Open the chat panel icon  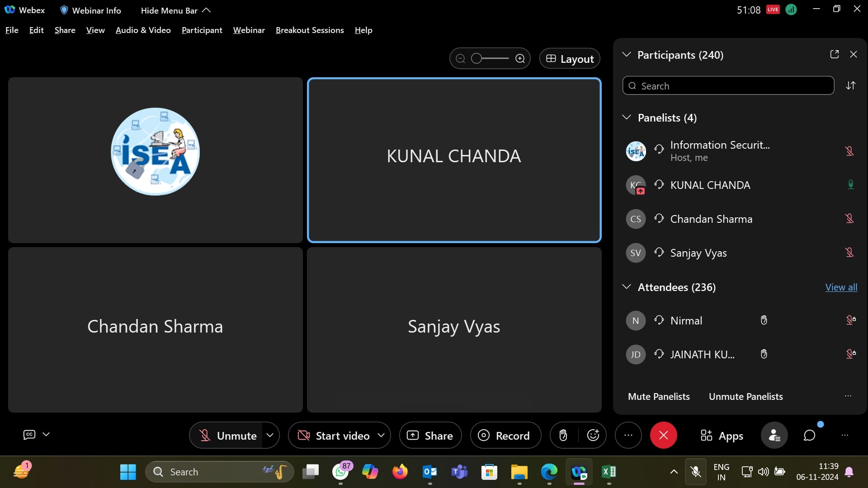pyautogui.click(x=809, y=435)
